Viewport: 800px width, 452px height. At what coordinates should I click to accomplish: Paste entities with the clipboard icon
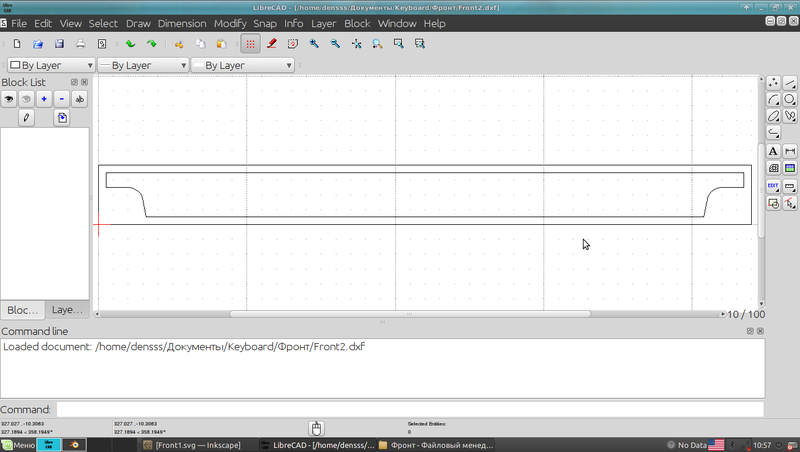221,44
